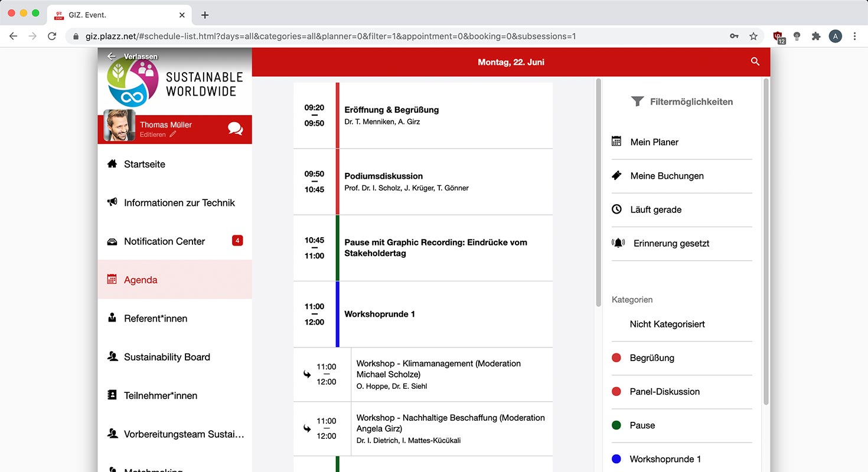Click the people icon for Vorbereitungsteam

point(112,434)
